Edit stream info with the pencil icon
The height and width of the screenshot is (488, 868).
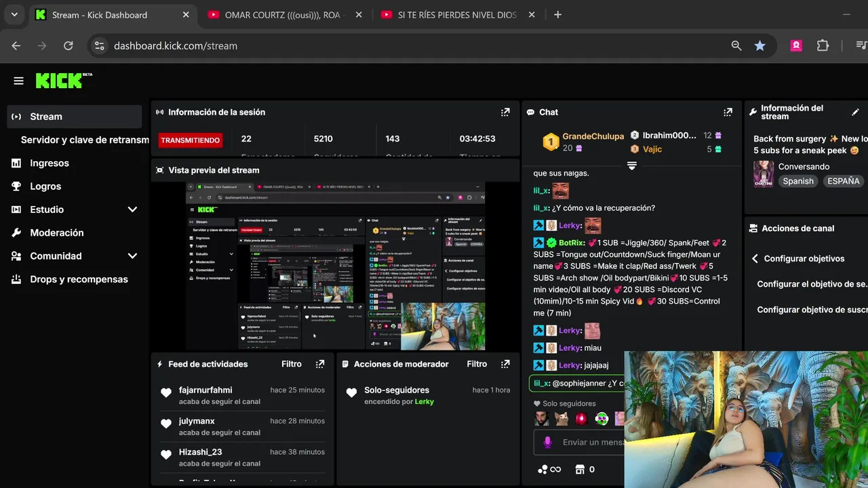pyautogui.click(x=856, y=113)
